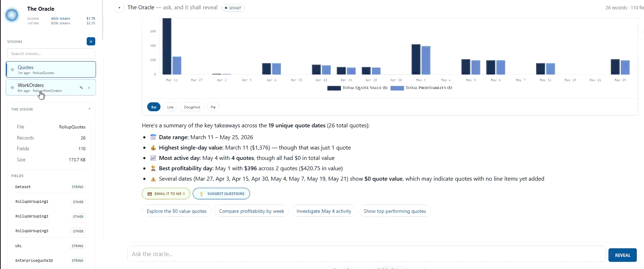Switch chart to Line type
Viewport: 644px width, 269px height.
point(170,107)
